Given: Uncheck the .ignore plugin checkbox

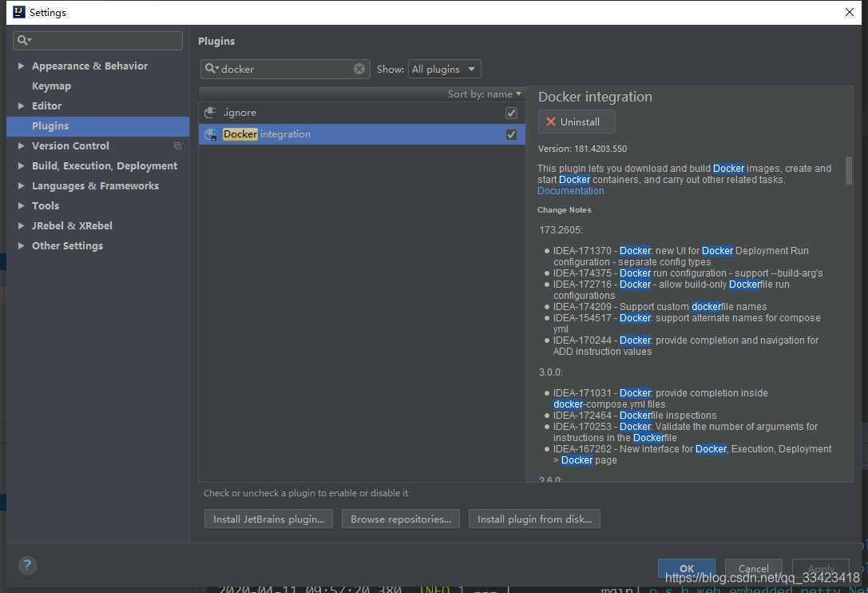Looking at the screenshot, I should coord(511,113).
